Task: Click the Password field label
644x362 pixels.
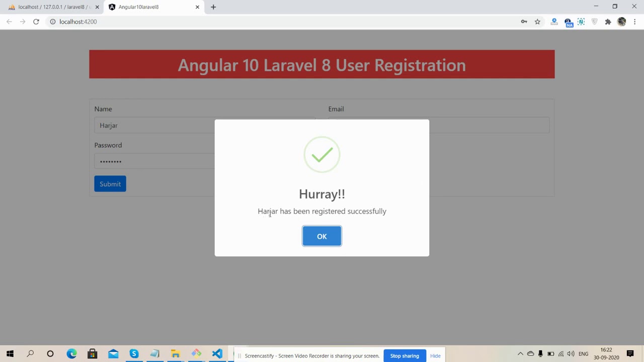Action: click(x=108, y=145)
